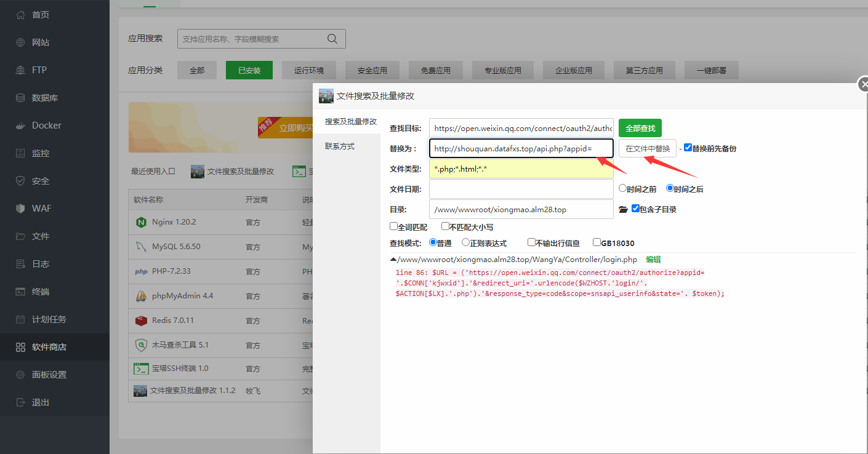Switch to 联系方式 tab
The height and width of the screenshot is (454, 868).
click(340, 146)
